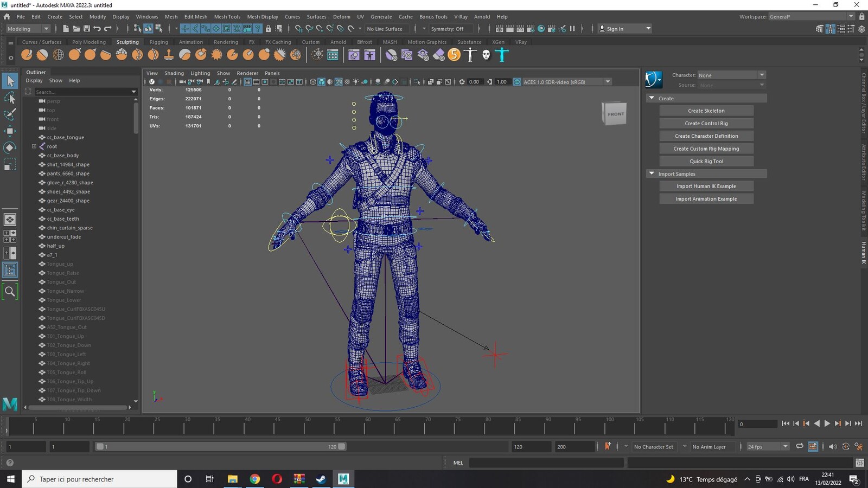868x488 pixels.
Task: Click the Save Scene disk icon
Action: point(86,29)
